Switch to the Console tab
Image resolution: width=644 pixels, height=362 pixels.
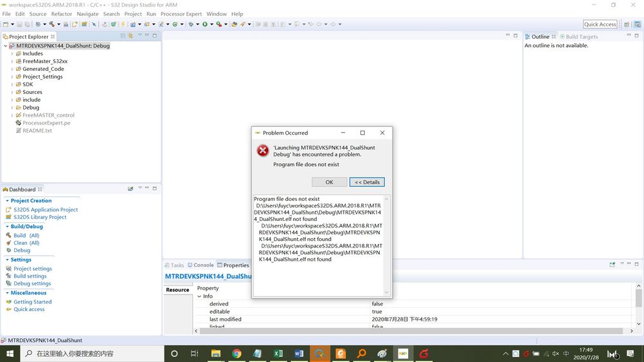pyautogui.click(x=200, y=265)
